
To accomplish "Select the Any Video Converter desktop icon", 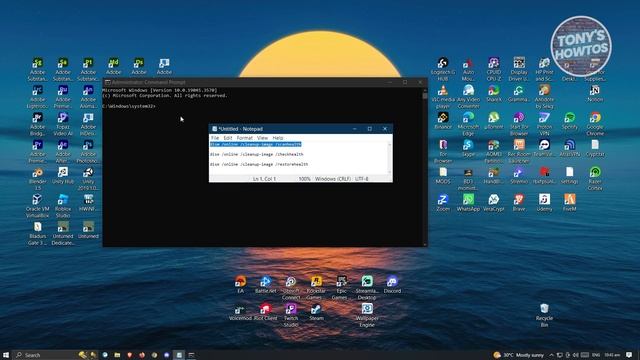I will coord(468,96).
